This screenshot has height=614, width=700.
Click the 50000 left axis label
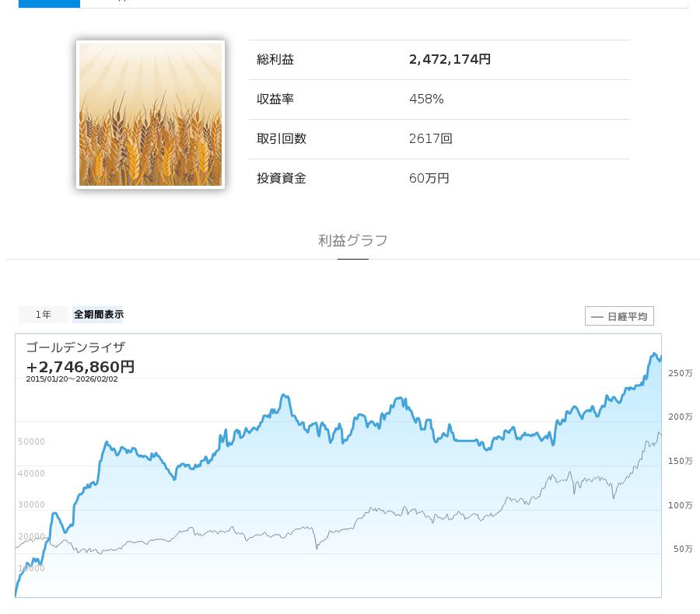[31, 442]
